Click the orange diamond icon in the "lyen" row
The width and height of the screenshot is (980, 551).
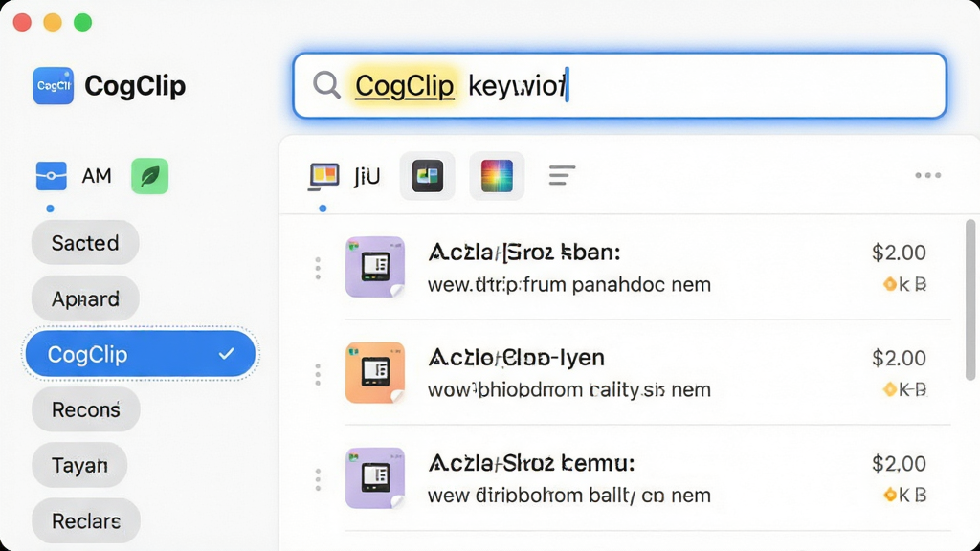coord(889,390)
